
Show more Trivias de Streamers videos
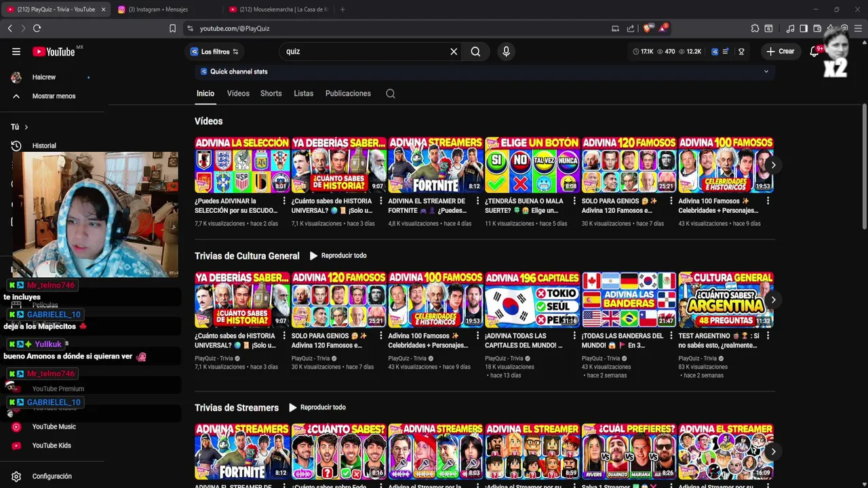772,451
